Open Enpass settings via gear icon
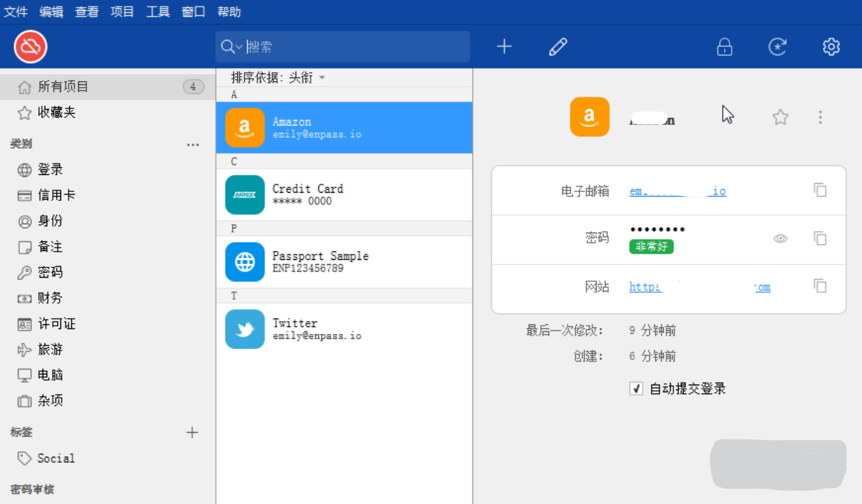 point(830,47)
